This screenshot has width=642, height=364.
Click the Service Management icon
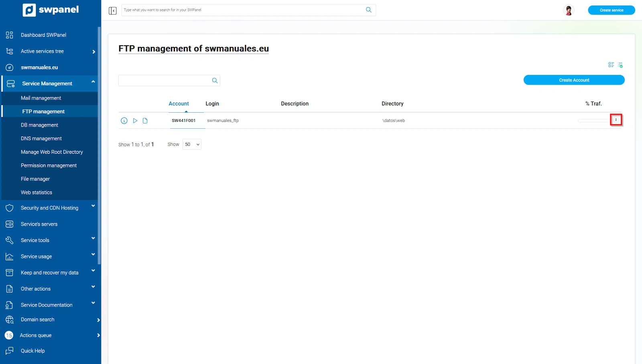(11, 83)
